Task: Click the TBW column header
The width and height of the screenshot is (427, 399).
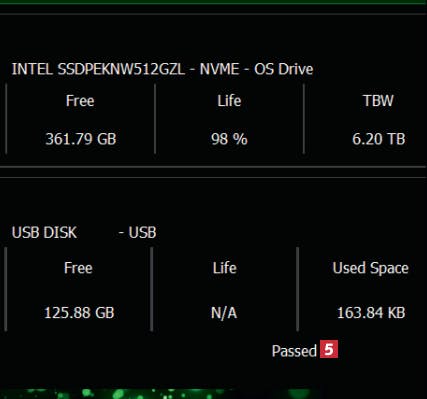Action: [378, 101]
